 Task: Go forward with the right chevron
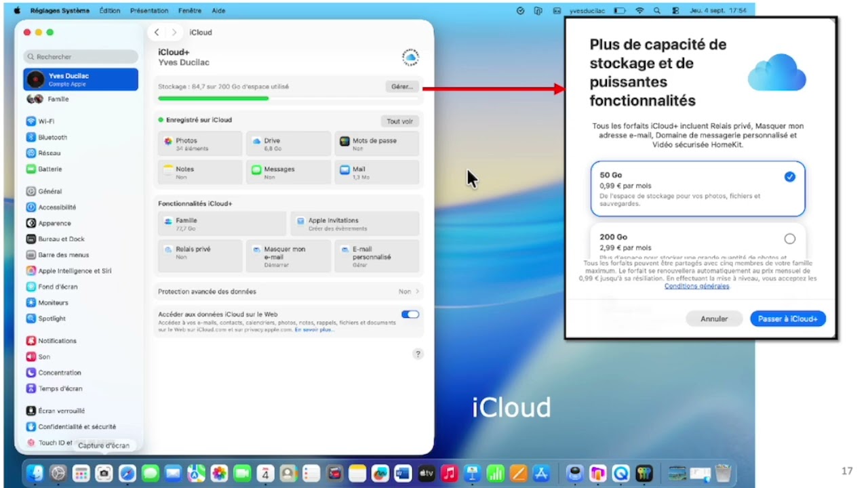[174, 33]
